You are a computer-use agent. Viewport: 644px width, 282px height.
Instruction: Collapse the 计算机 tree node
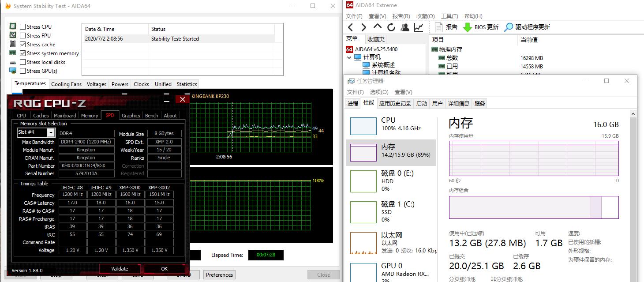[349, 56]
